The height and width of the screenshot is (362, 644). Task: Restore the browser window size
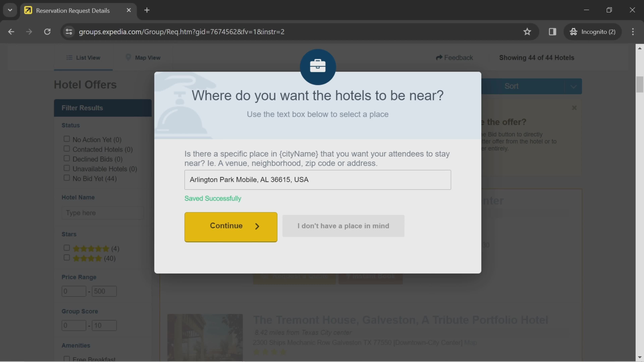609,10
